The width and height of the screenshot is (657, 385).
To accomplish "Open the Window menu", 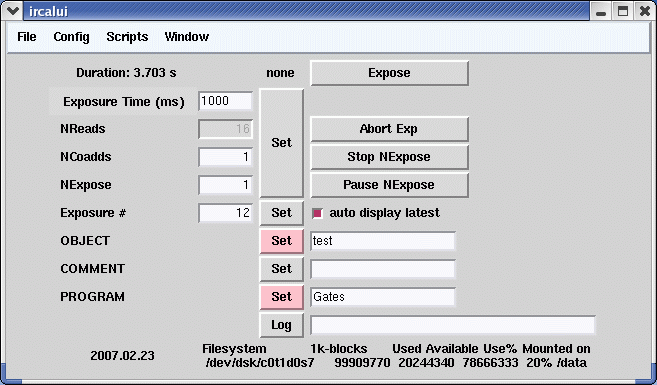I will (x=186, y=37).
